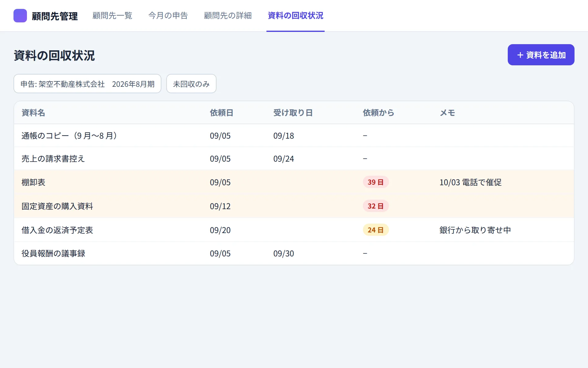
Task: Click the 24 日 yellow badge
Action: coord(376,230)
